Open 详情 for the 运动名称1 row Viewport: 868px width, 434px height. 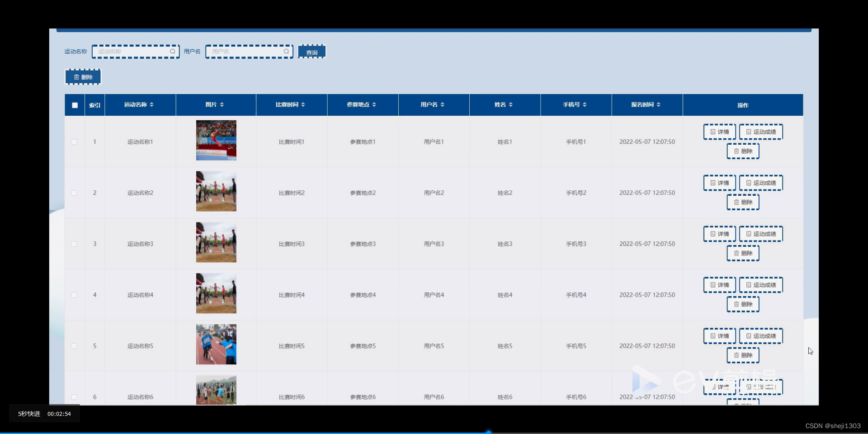[x=719, y=132]
